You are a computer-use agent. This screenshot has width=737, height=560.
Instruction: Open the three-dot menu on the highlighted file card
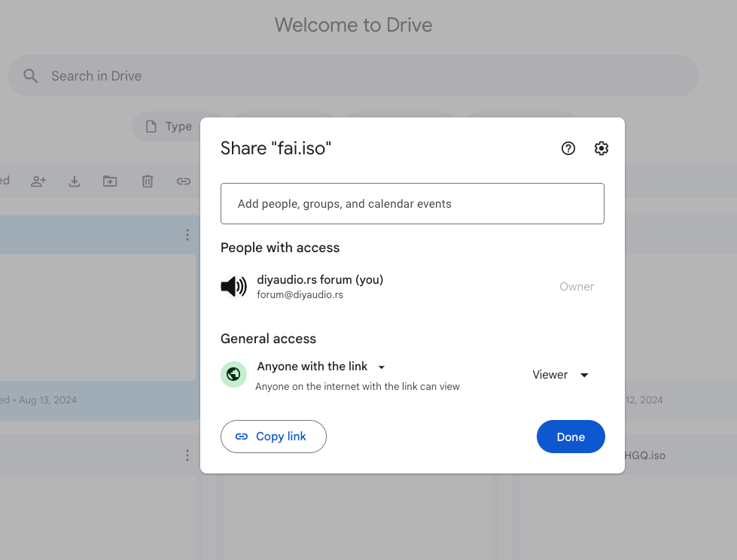point(187,235)
